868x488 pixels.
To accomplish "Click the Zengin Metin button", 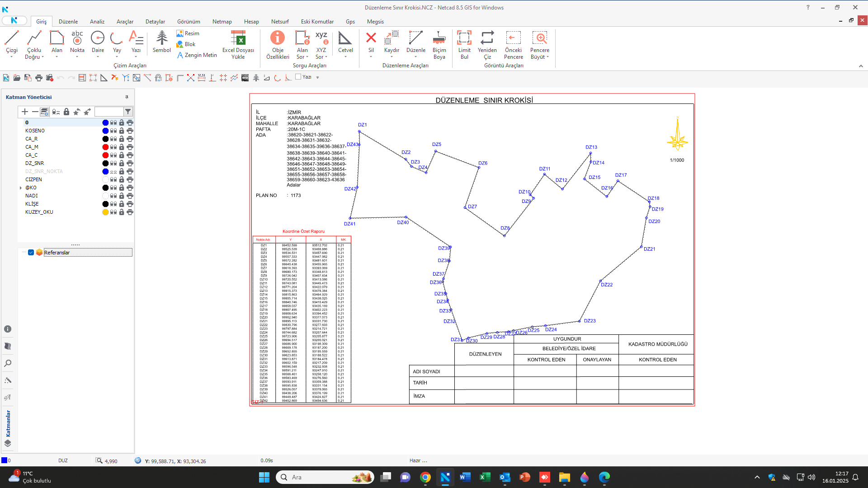I will [197, 55].
